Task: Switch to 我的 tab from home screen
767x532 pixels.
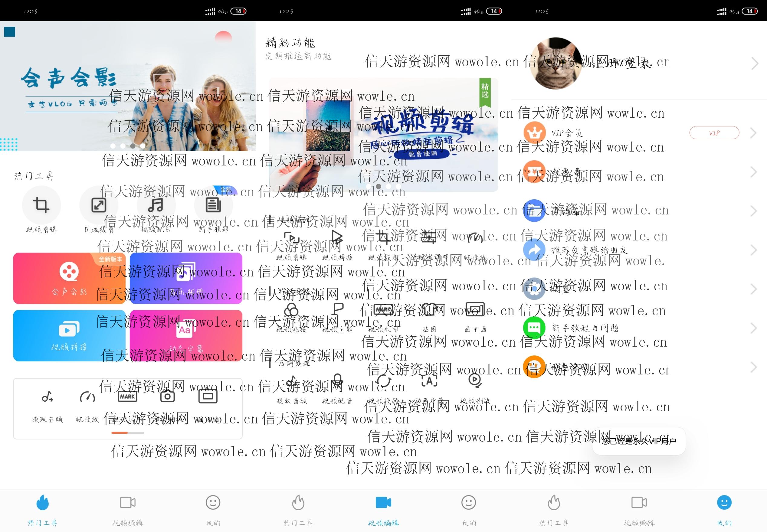Action: tap(213, 510)
